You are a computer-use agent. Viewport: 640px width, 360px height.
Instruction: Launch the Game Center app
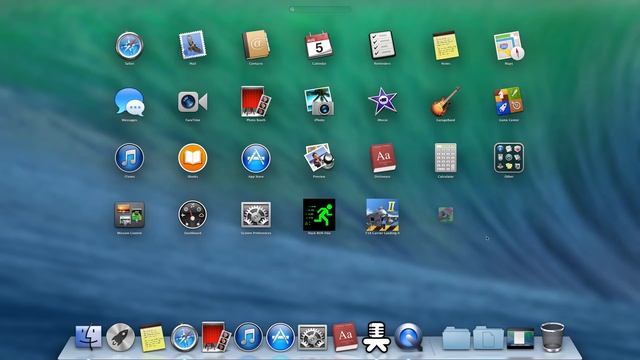(509, 102)
